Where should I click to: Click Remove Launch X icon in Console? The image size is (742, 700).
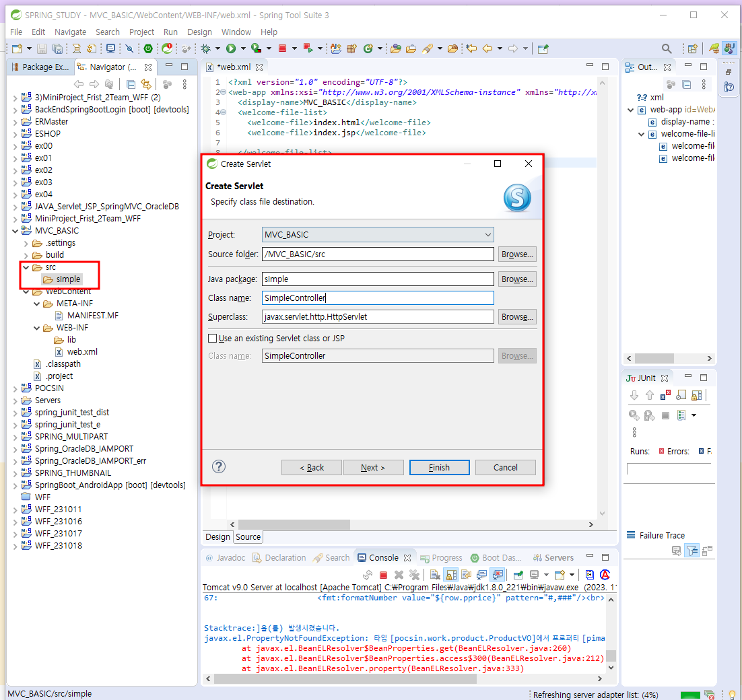tap(399, 575)
